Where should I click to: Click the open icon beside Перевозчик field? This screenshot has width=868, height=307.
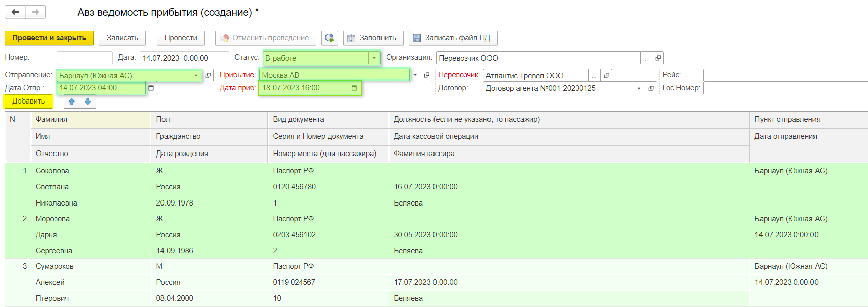tap(607, 76)
